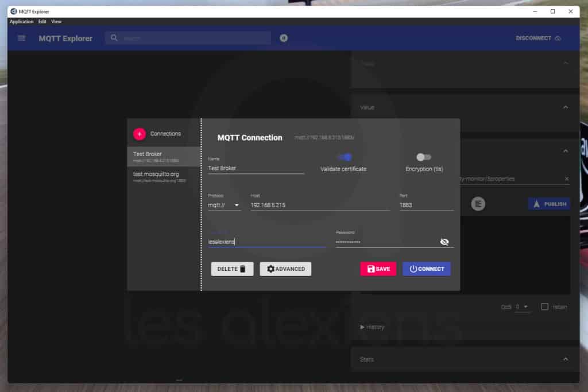Click the SAVE button
This screenshot has height=392, width=588.
(378, 269)
